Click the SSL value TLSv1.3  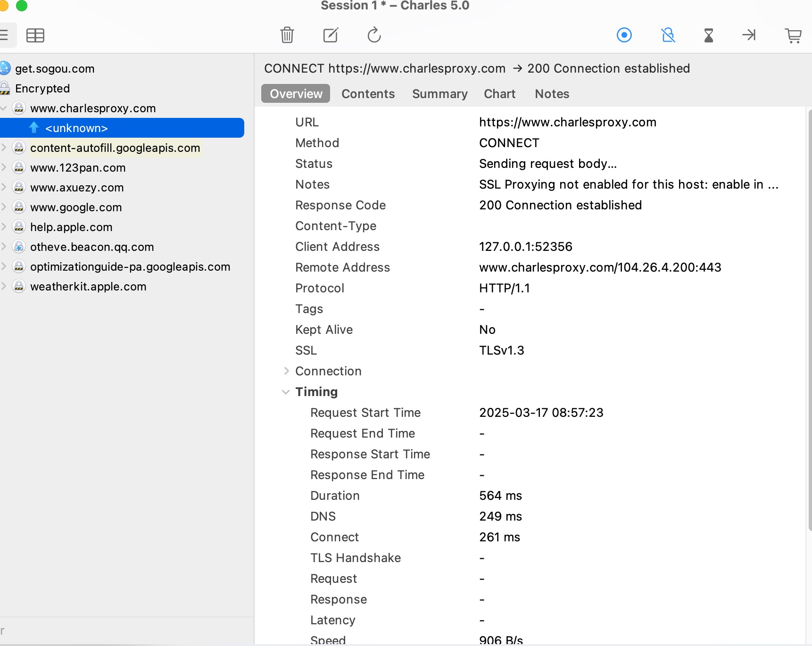coord(502,350)
